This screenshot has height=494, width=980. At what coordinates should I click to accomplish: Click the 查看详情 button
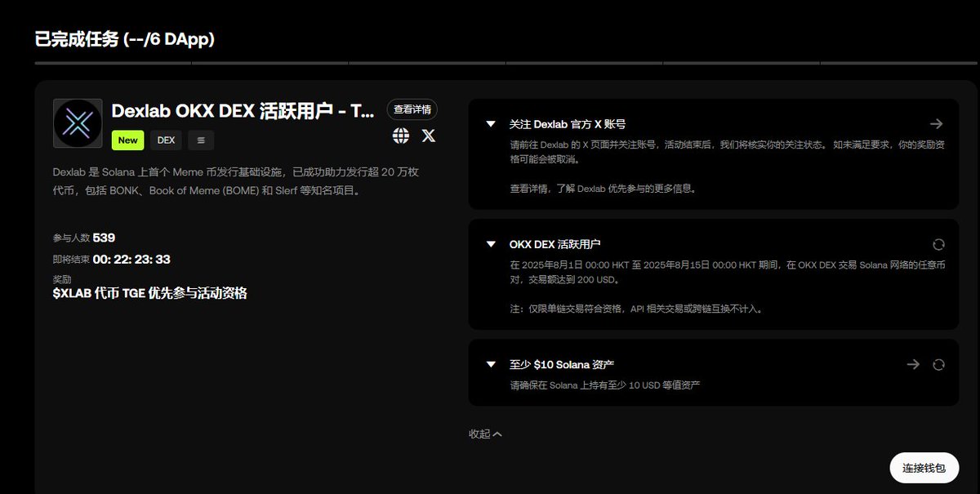[412, 109]
